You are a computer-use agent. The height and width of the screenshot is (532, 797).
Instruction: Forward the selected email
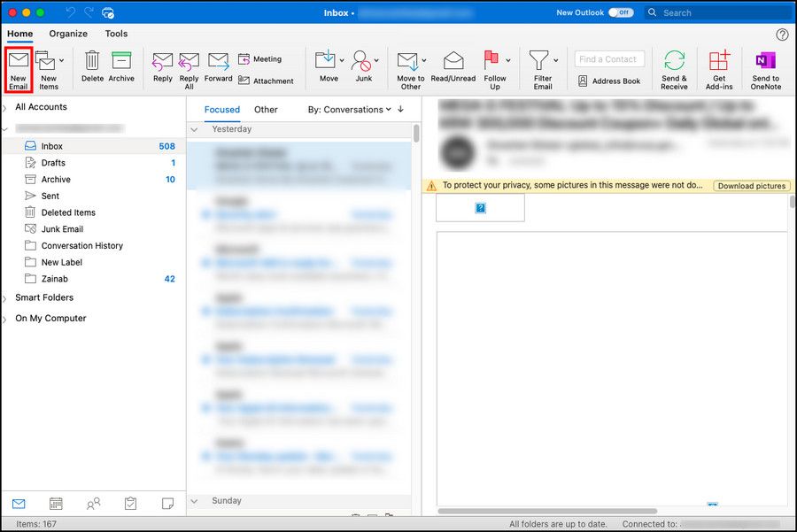219,67
